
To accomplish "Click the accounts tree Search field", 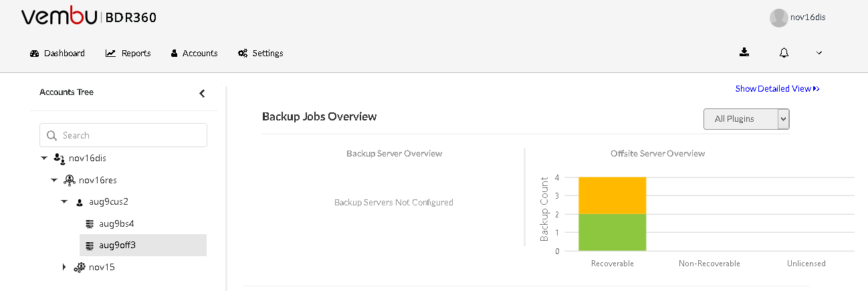I will click(123, 135).
